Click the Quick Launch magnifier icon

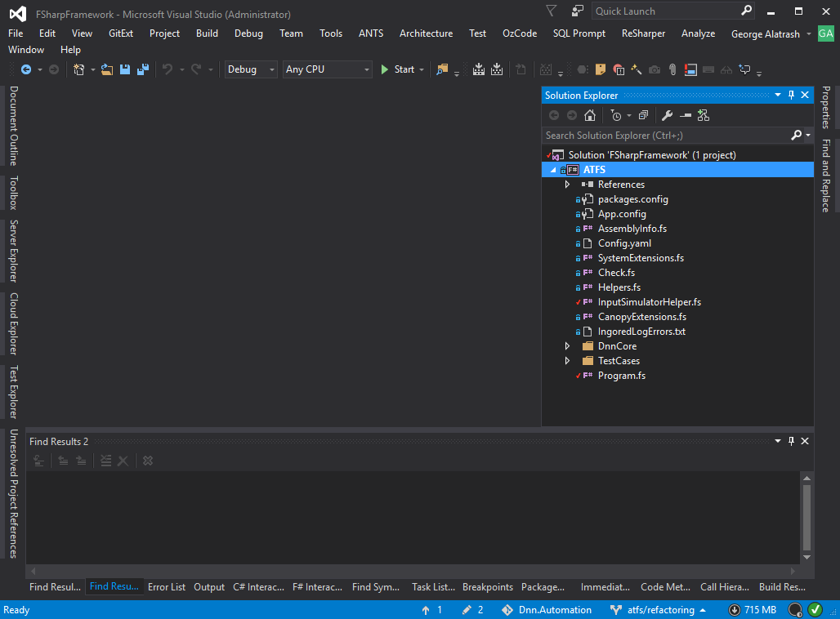[x=746, y=11]
